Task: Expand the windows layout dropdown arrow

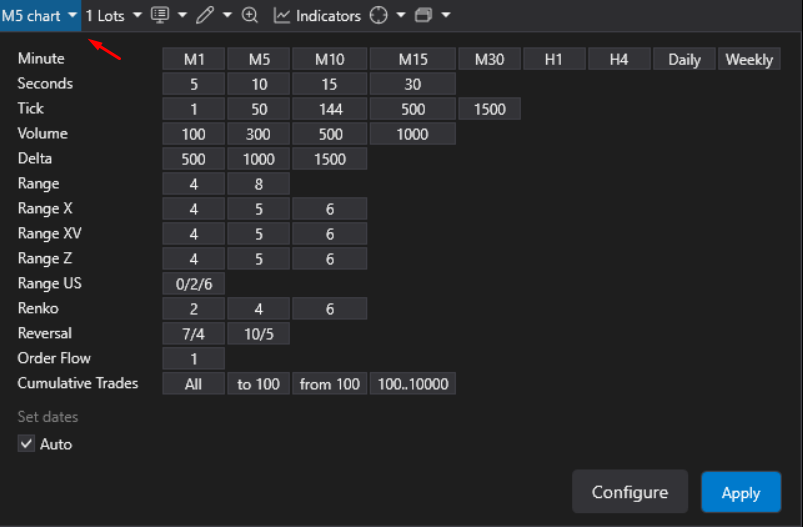Action: coord(445,16)
